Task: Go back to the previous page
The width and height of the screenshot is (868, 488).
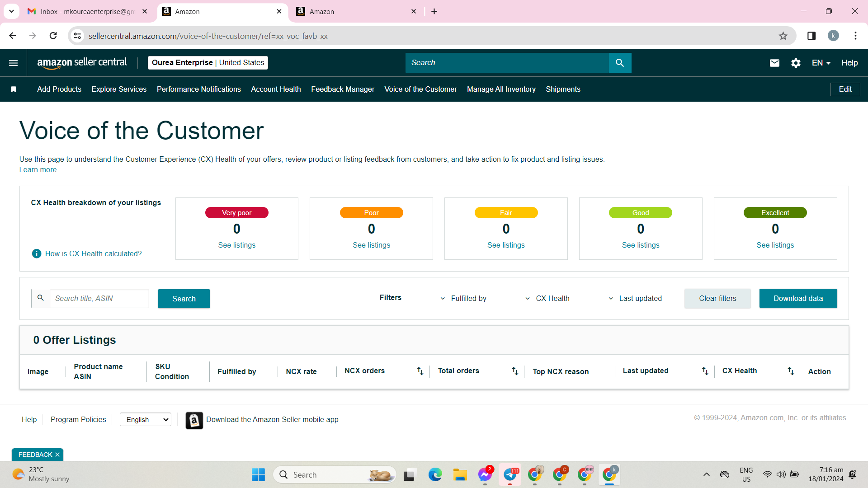Action: (13, 36)
